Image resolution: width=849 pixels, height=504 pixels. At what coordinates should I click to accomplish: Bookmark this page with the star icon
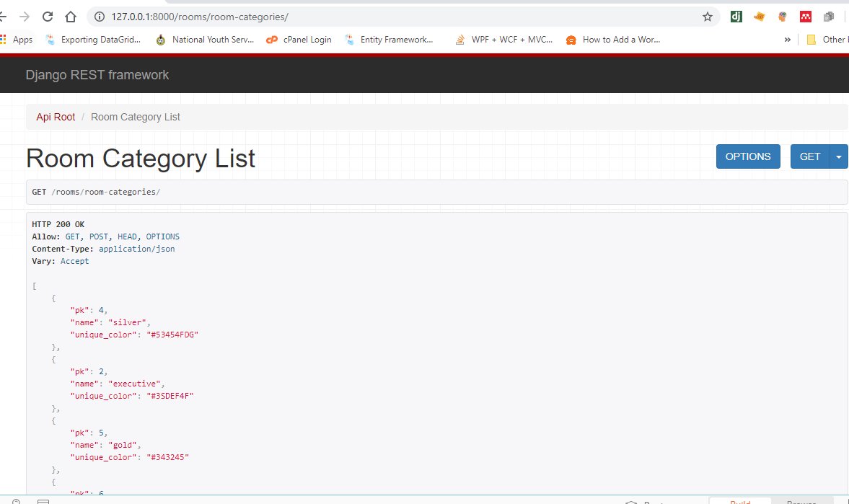tap(707, 17)
